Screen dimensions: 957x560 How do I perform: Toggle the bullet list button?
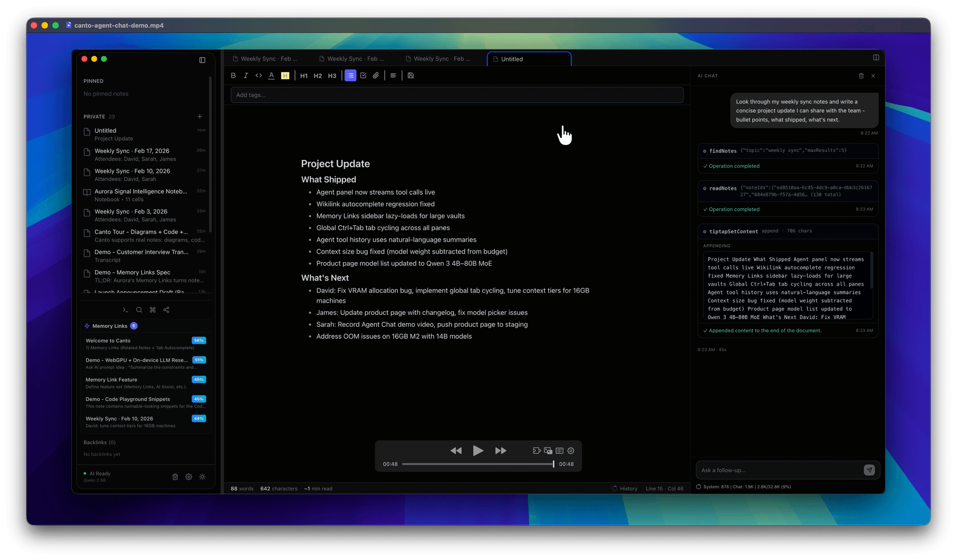tap(350, 76)
